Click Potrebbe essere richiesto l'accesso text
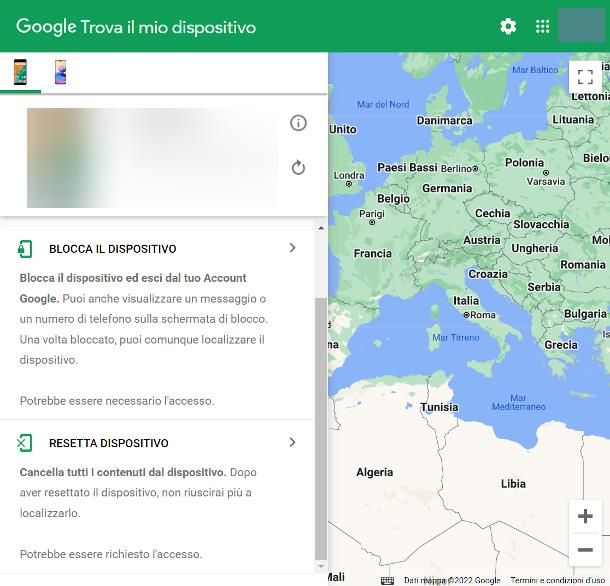The image size is (610, 586). pos(111,554)
